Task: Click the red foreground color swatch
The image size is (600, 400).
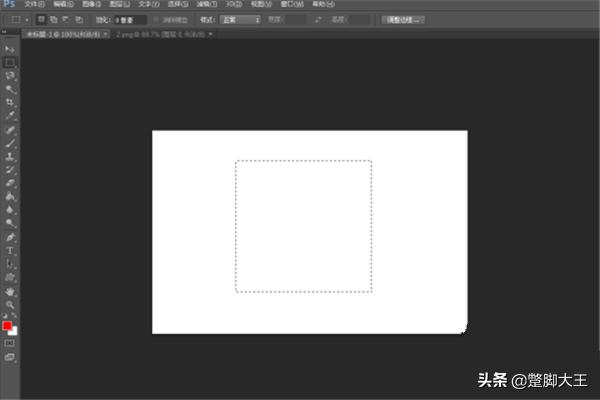Action: pos(7,326)
